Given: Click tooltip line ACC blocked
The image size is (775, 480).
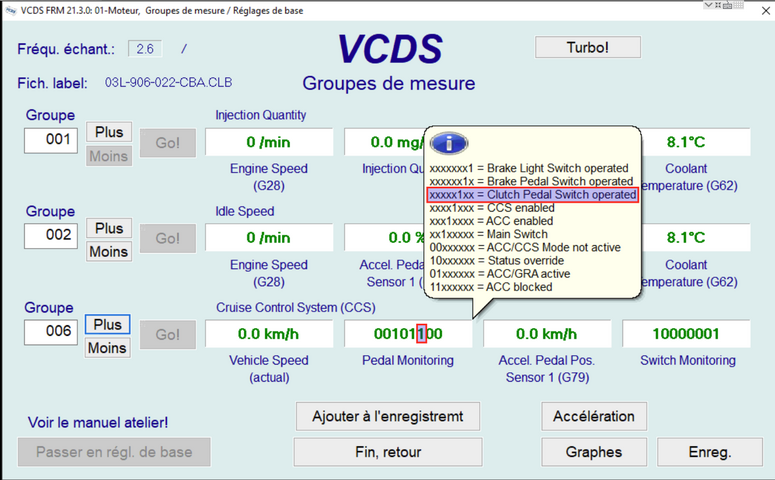Looking at the screenshot, I should click(x=491, y=287).
